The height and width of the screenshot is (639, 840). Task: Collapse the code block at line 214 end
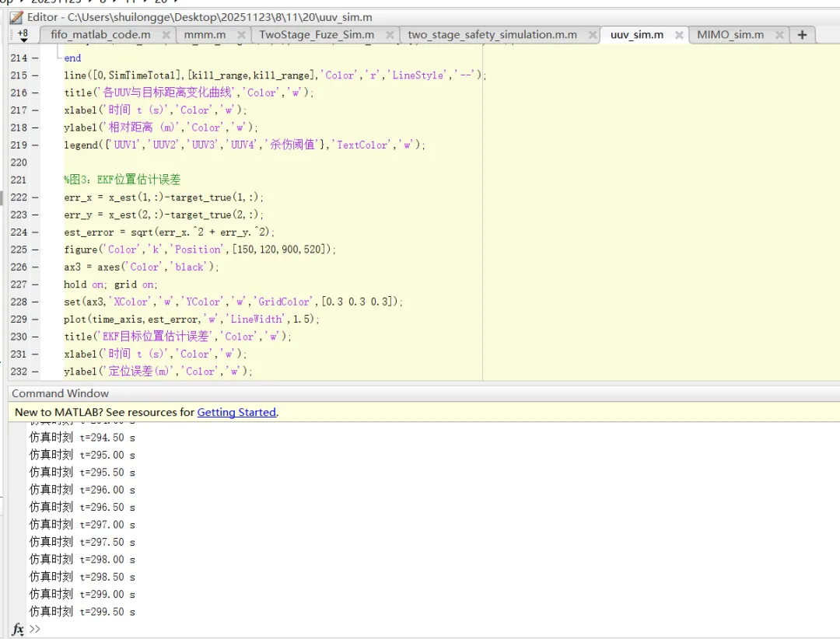[58, 58]
